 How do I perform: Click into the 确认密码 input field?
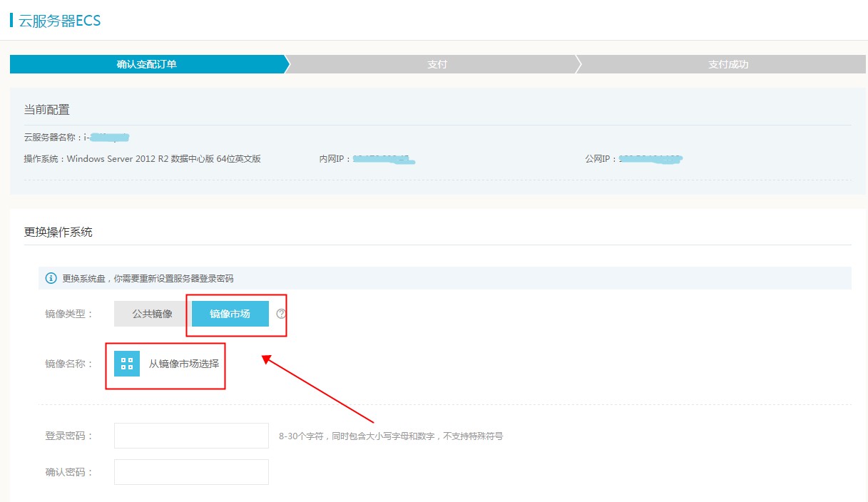pos(191,472)
